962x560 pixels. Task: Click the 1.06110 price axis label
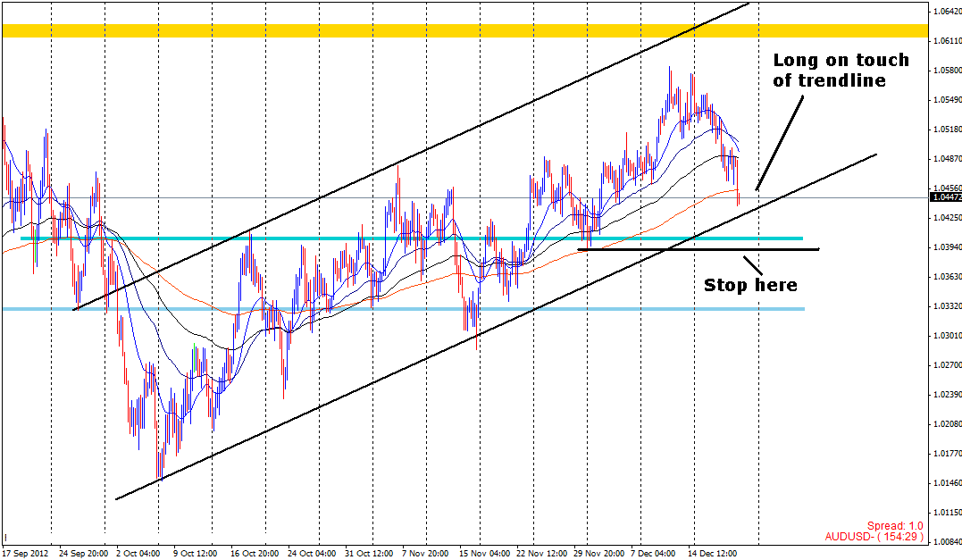(x=948, y=40)
